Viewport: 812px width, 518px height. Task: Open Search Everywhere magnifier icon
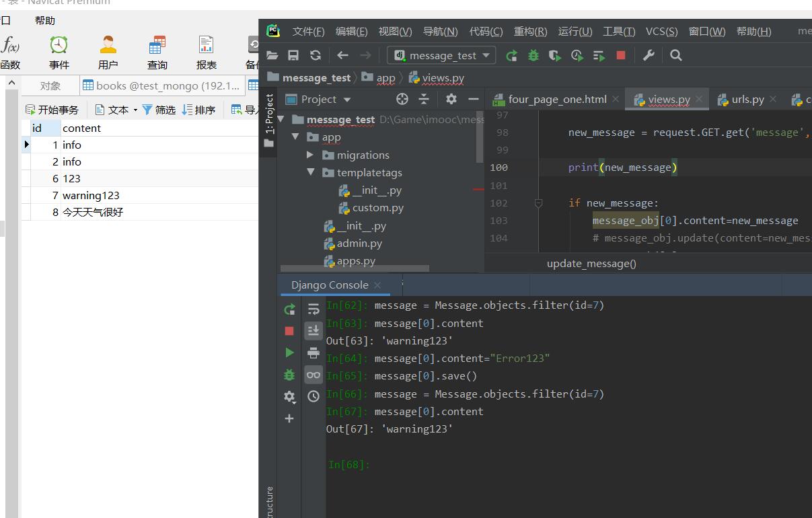click(x=676, y=56)
